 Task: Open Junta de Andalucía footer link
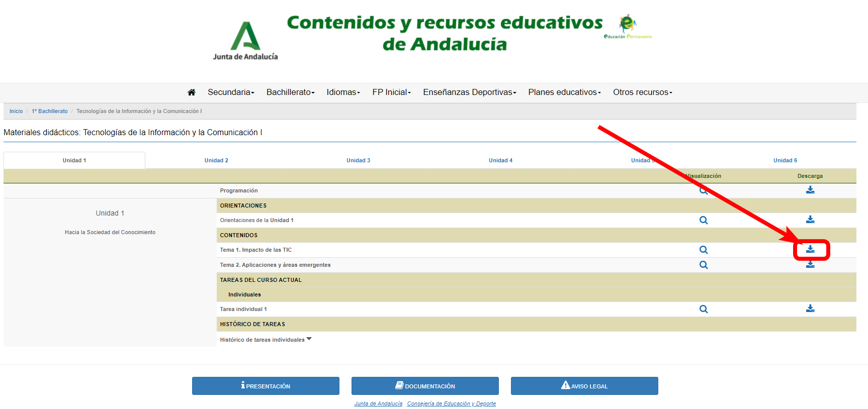tap(378, 403)
